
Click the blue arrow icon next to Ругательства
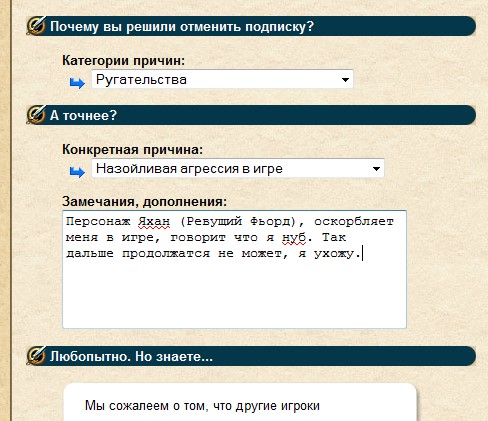click(77, 83)
